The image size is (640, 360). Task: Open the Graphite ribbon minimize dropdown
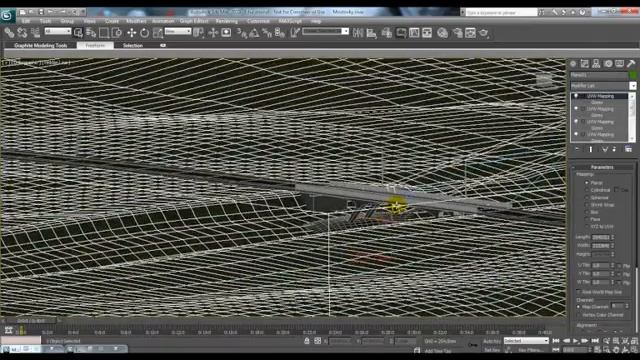[x=163, y=45]
